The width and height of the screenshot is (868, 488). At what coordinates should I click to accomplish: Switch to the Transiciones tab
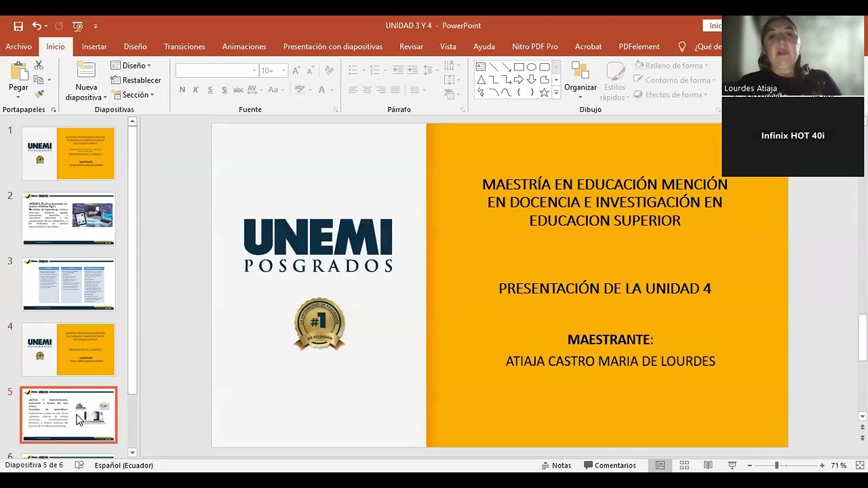point(184,47)
